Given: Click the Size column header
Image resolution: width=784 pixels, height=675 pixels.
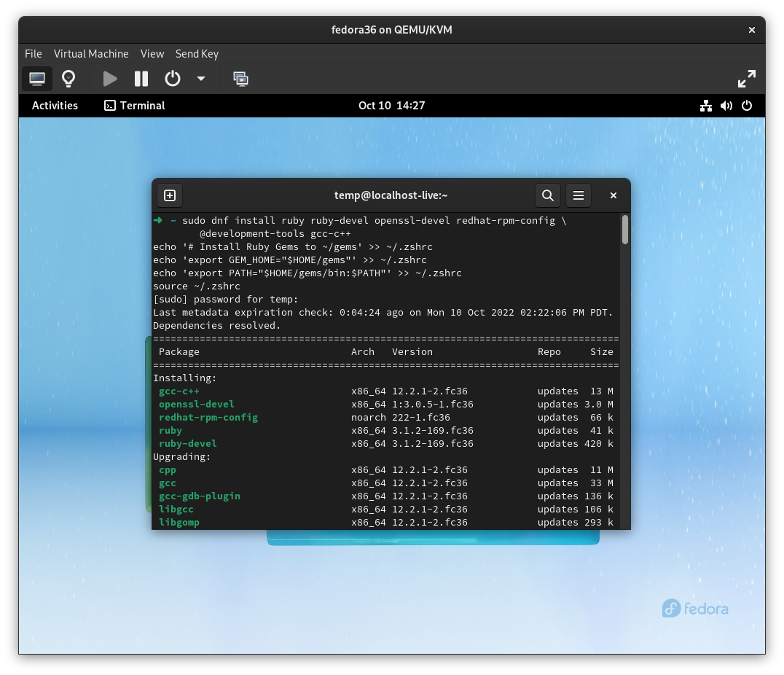Looking at the screenshot, I should coord(602,352).
